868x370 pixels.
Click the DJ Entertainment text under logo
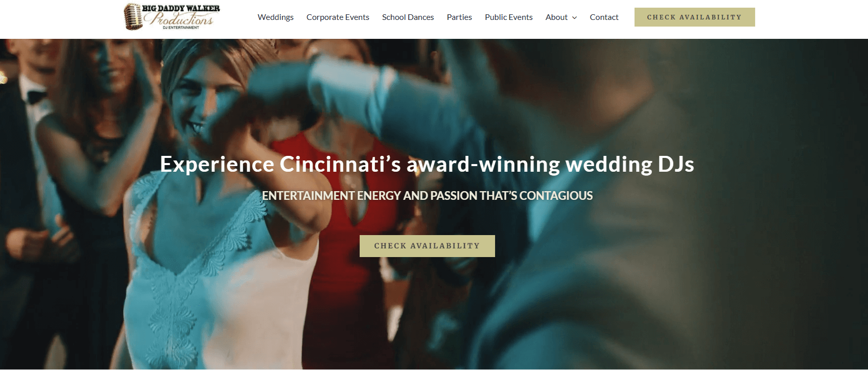(x=181, y=28)
